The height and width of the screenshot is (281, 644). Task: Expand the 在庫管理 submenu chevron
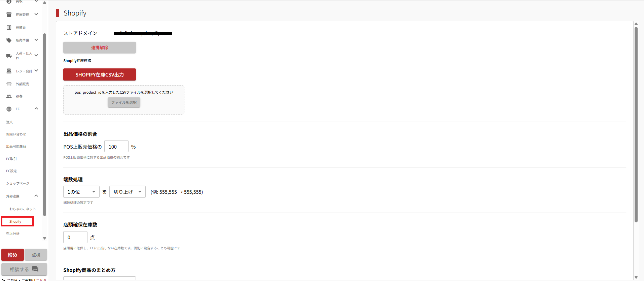(36, 14)
